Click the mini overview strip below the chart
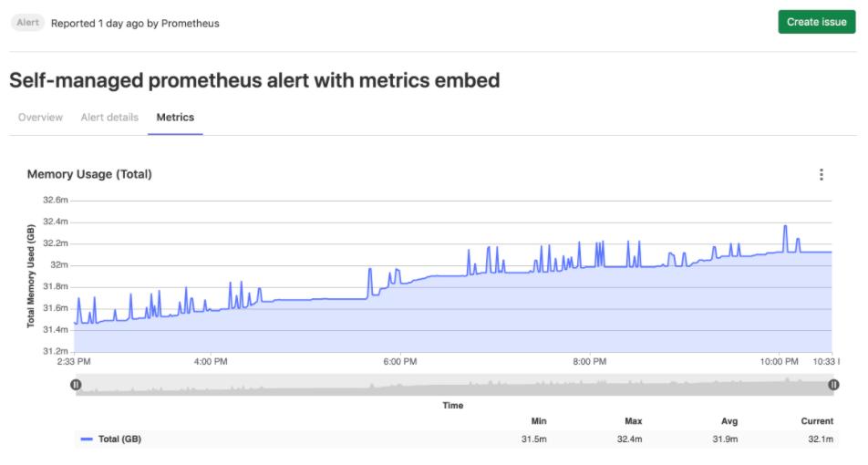 [x=454, y=387]
